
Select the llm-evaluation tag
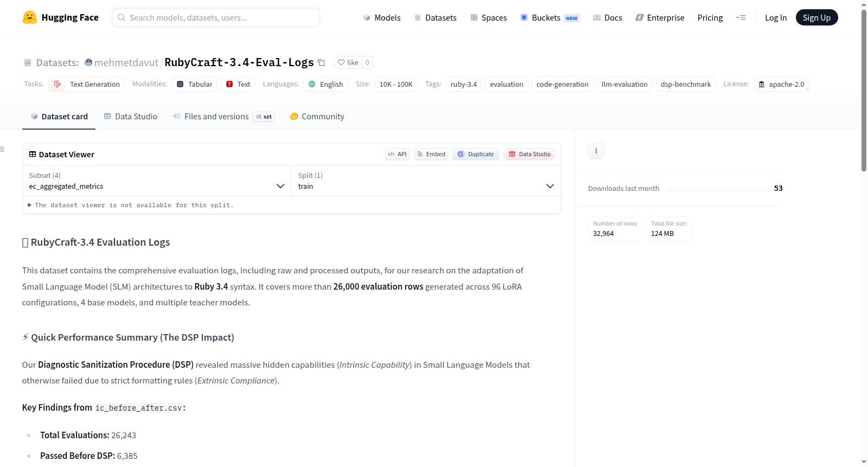point(624,84)
